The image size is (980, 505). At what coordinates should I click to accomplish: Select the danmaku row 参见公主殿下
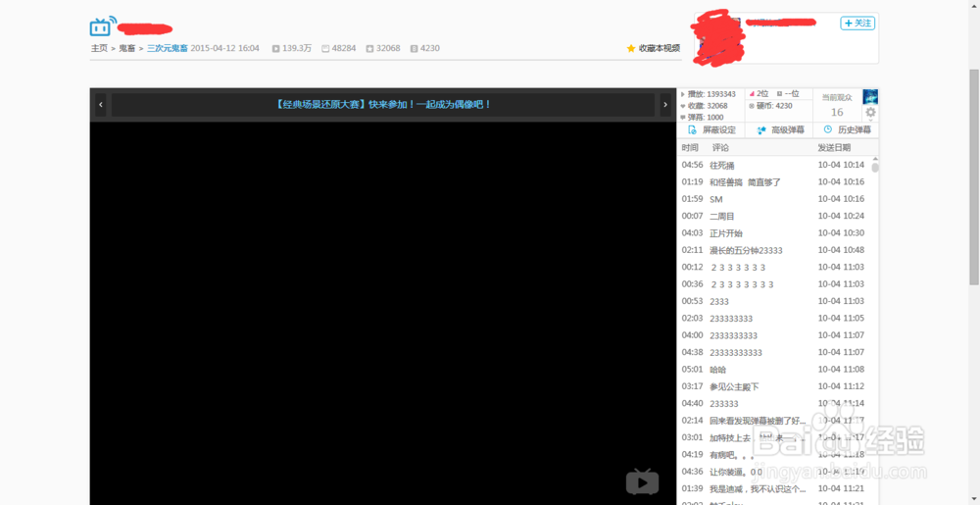[x=774, y=387]
